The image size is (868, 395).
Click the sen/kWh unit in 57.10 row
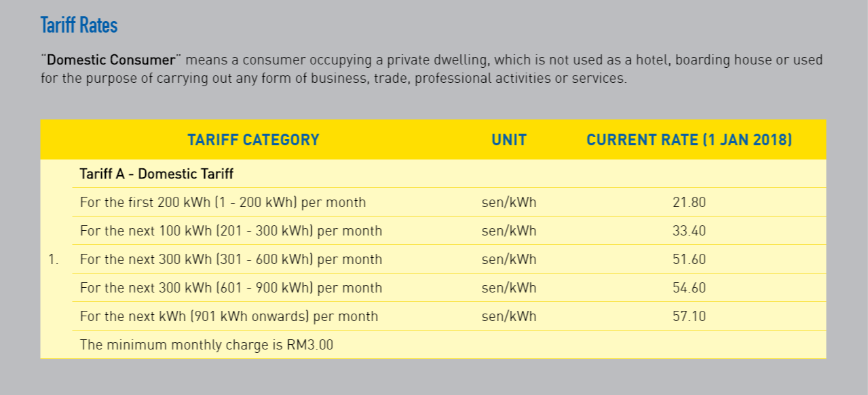509,316
